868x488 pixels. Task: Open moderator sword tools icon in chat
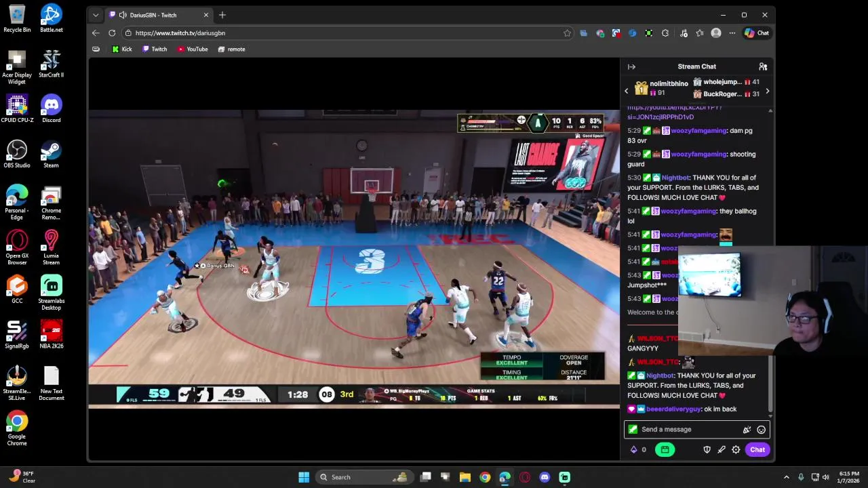pyautogui.click(x=722, y=449)
